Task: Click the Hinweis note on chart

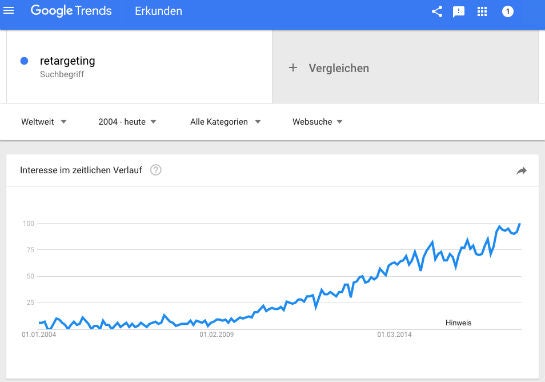Action: pos(458,323)
